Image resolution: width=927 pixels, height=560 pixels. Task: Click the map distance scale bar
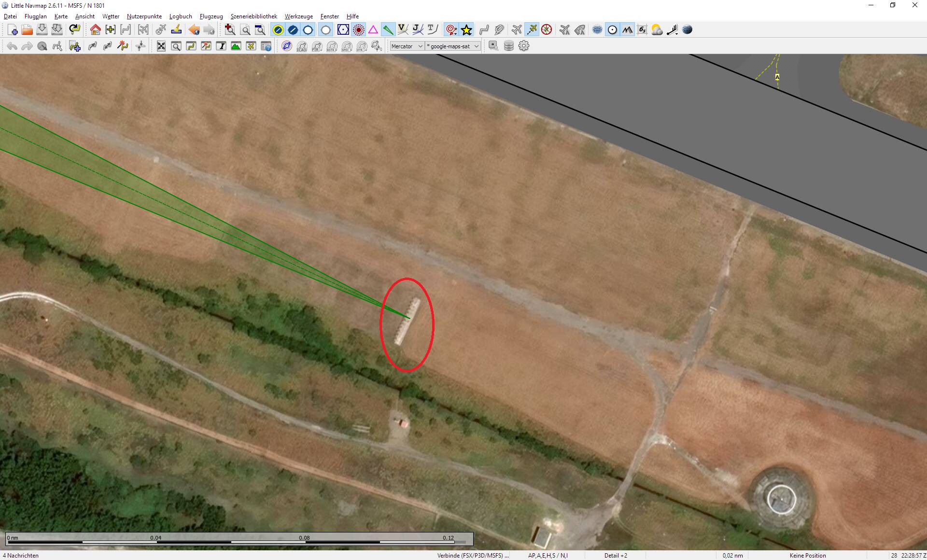(237, 539)
